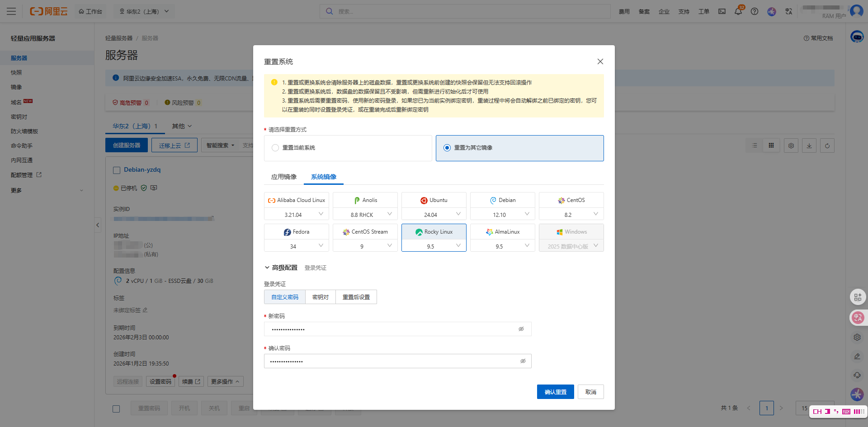The image size is (868, 427).
Task: Select the Rocky Linux image card
Action: 434,232
